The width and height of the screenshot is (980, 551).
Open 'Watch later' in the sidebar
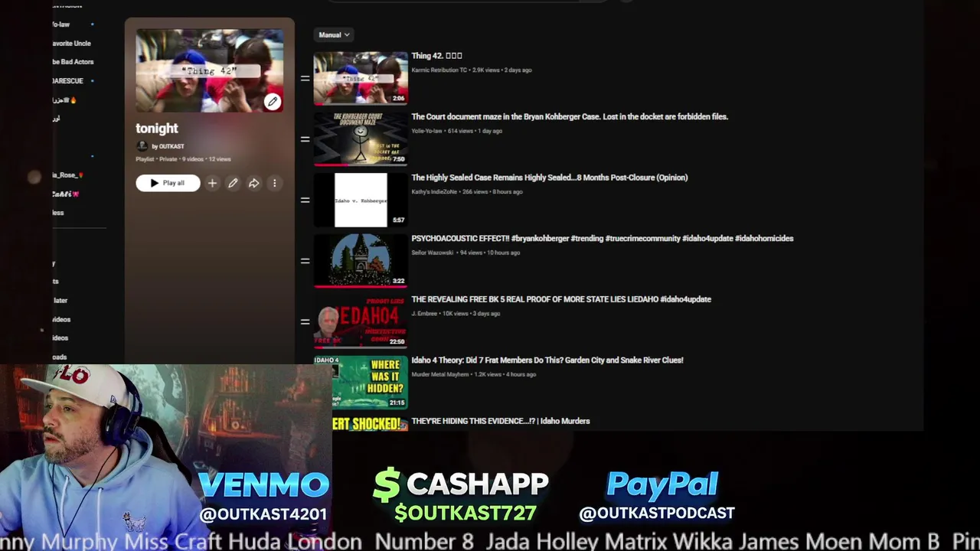(x=60, y=301)
